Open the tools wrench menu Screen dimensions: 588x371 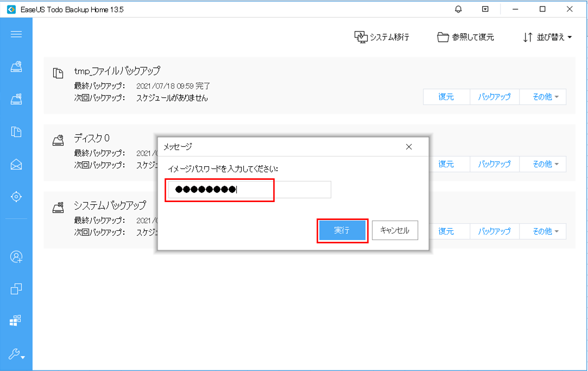16,354
